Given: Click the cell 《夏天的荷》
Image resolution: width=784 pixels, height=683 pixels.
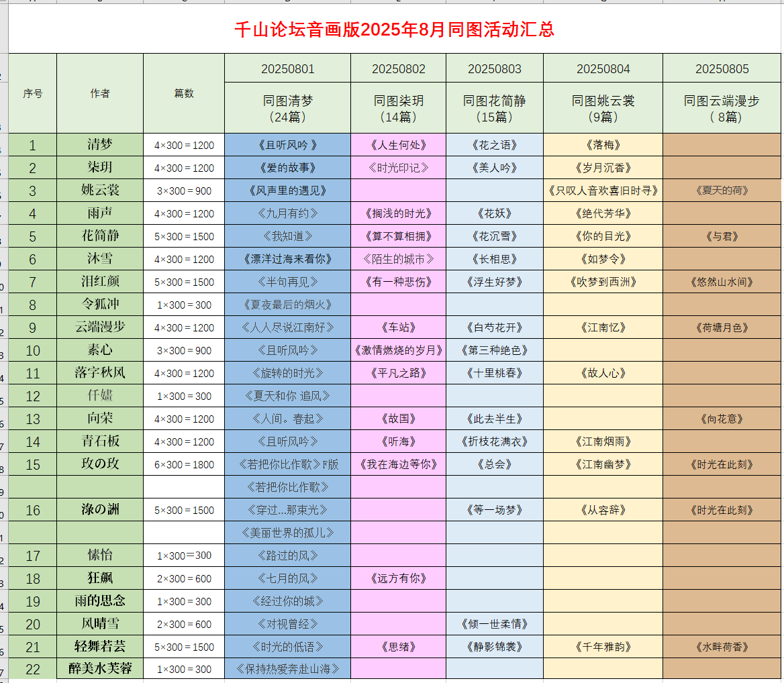Looking at the screenshot, I should [722, 190].
